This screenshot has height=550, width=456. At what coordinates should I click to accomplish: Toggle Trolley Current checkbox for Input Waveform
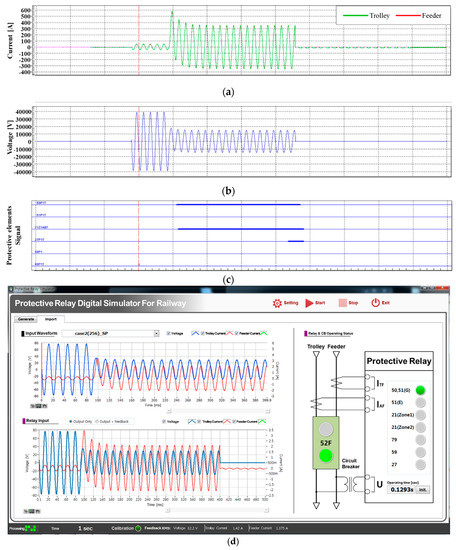click(202, 333)
